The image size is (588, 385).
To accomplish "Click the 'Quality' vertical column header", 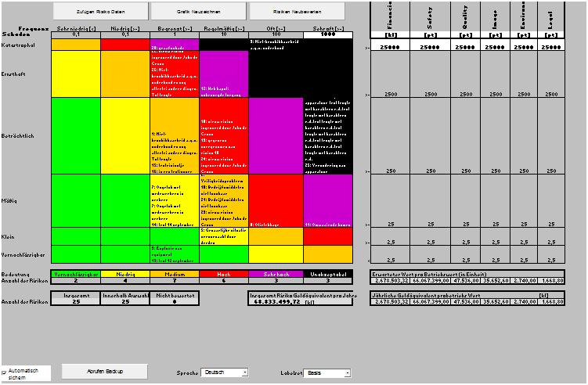I will tap(465, 17).
